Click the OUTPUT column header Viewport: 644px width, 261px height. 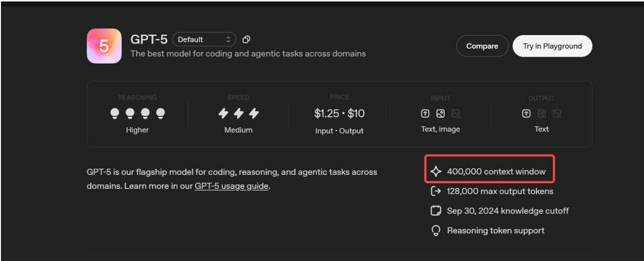pos(542,98)
